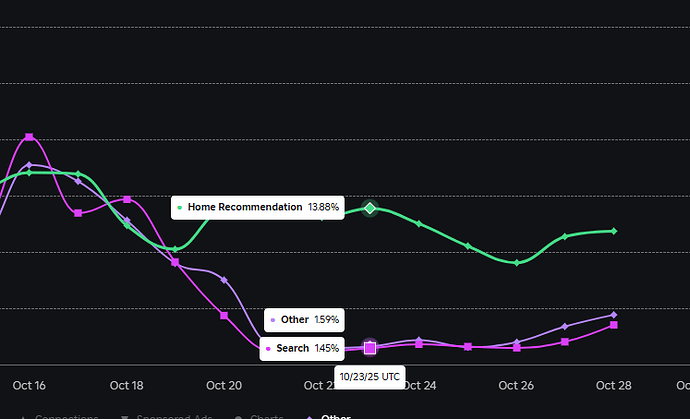Image resolution: width=690 pixels, height=419 pixels.
Task: Show the Connections series via legend
Action: coord(59,416)
